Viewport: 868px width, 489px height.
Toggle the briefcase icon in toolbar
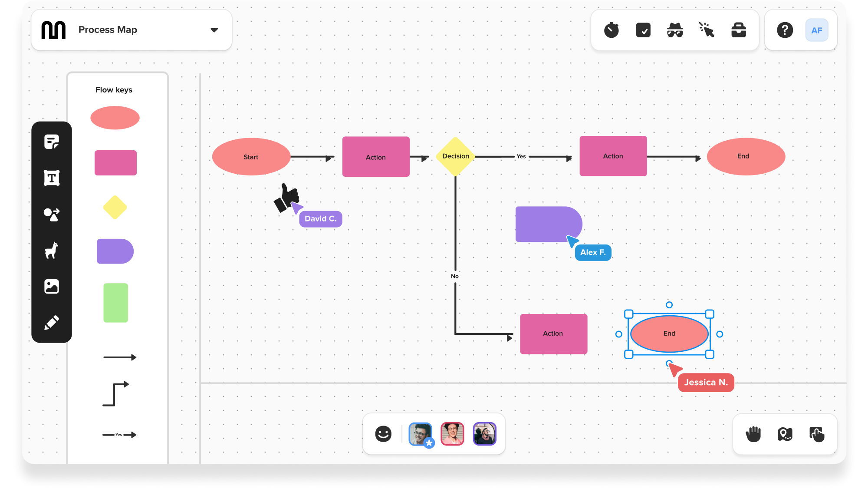click(x=738, y=30)
